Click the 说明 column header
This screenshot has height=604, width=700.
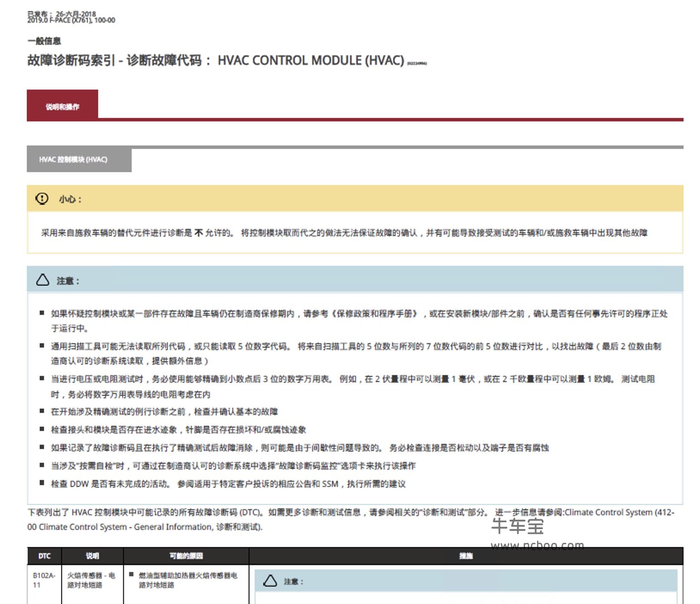click(x=92, y=556)
